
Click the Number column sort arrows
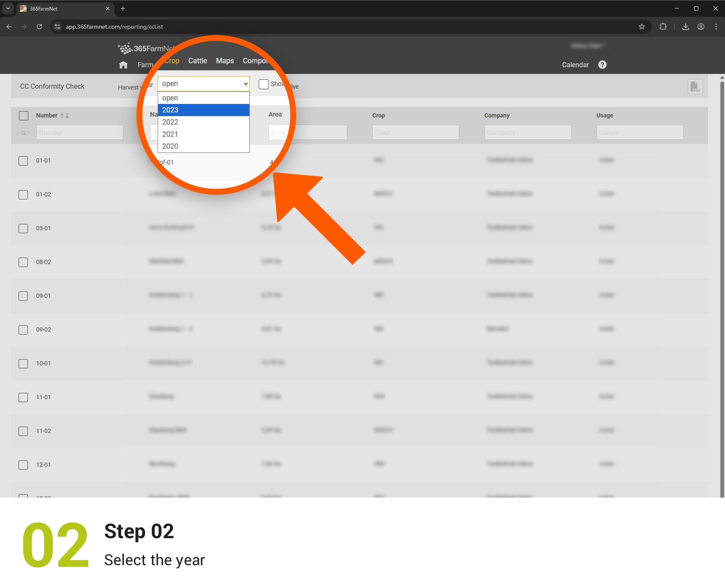point(64,116)
